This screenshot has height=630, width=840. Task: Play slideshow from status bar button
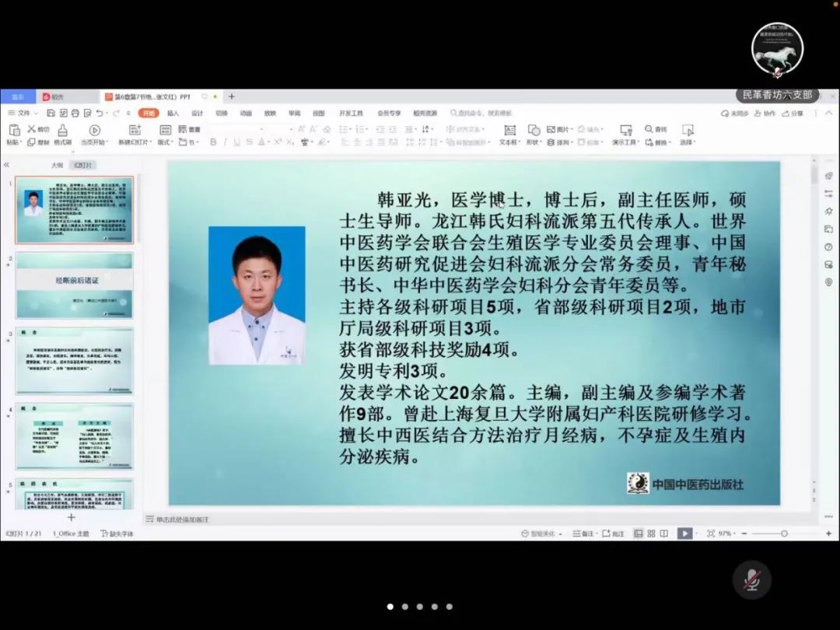[x=684, y=534]
